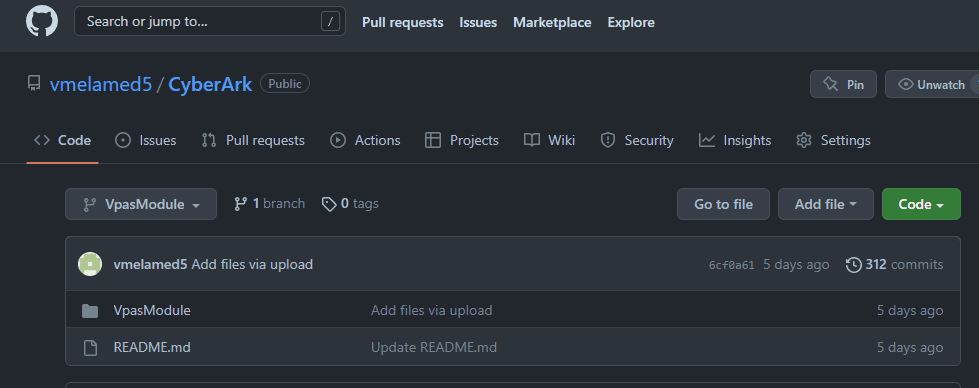Click VpasModule row's 5 days ago timestamp
Screen dimensions: 979x388
910,310
